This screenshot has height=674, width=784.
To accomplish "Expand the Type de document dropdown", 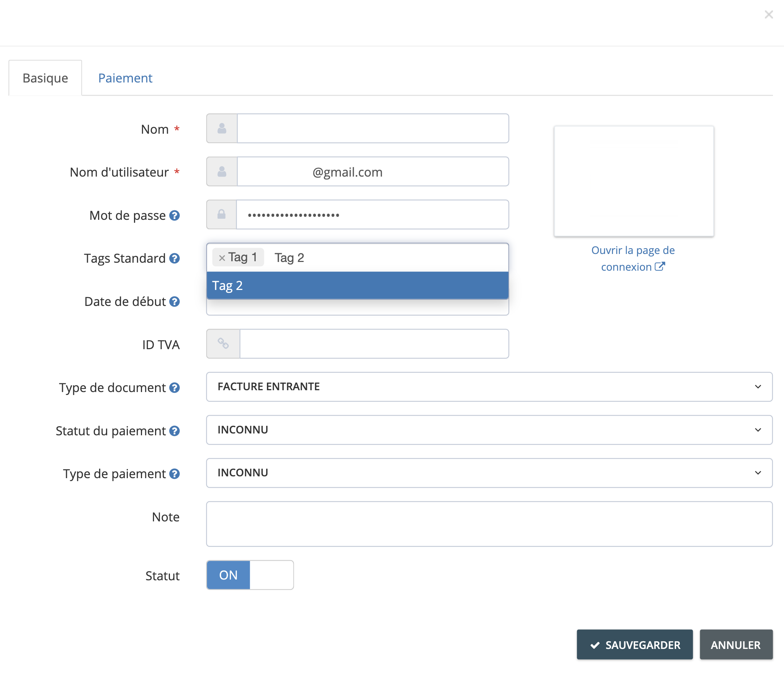I will coord(489,387).
